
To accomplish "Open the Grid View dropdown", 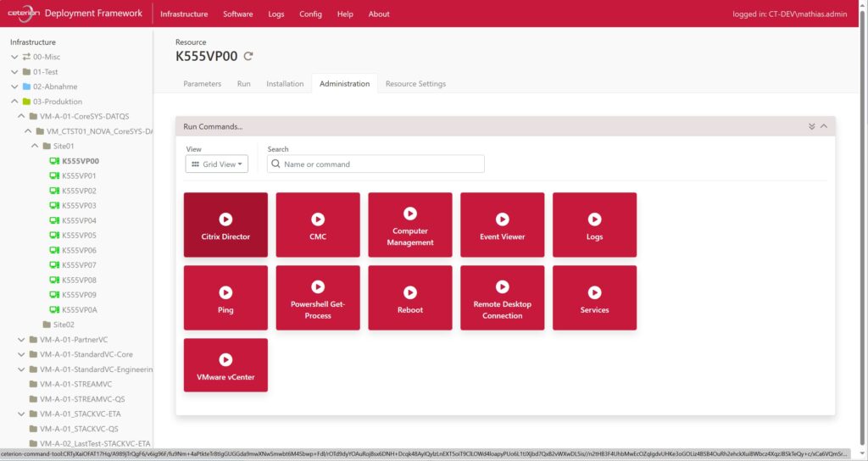I will pos(216,164).
